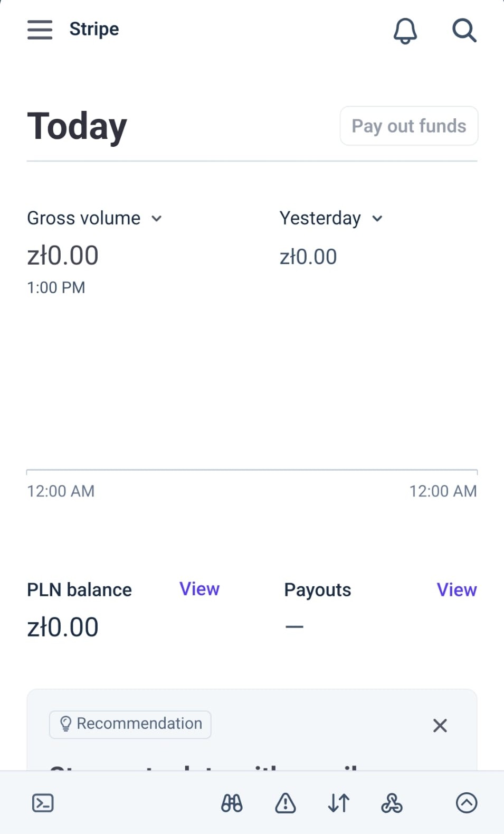This screenshot has width=504, height=834.
Task: Click the zł0.00 PLN balance amount
Action: click(63, 627)
